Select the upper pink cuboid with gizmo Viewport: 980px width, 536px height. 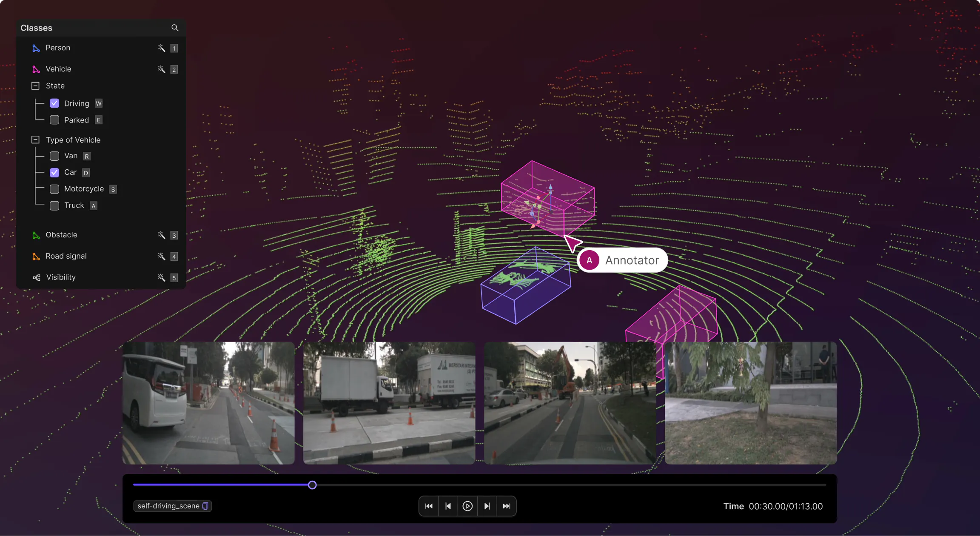click(x=547, y=198)
